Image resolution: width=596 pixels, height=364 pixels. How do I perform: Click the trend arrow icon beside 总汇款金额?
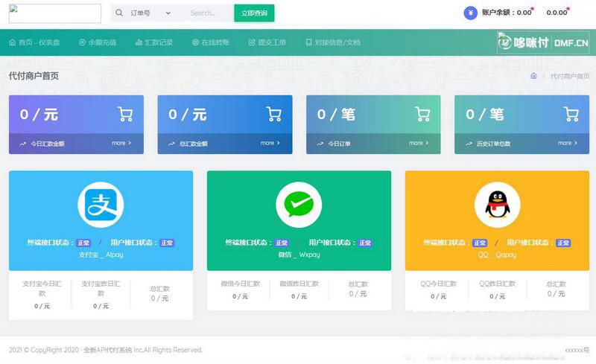tap(171, 144)
